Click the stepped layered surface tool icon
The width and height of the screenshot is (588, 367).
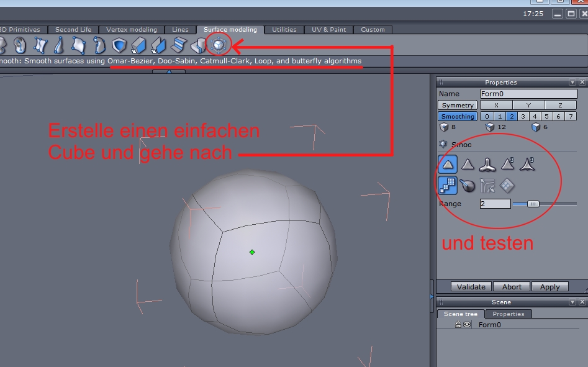tap(178, 45)
